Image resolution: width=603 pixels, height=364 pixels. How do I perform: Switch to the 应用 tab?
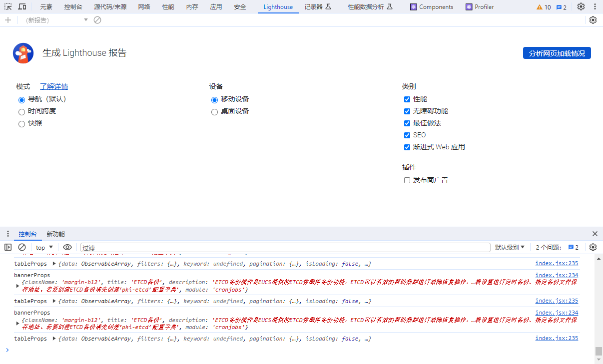pos(216,7)
